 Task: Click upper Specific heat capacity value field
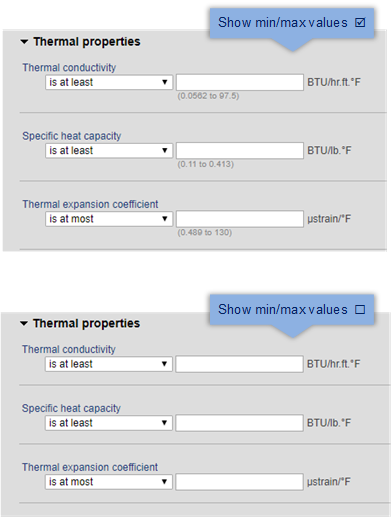(x=240, y=151)
